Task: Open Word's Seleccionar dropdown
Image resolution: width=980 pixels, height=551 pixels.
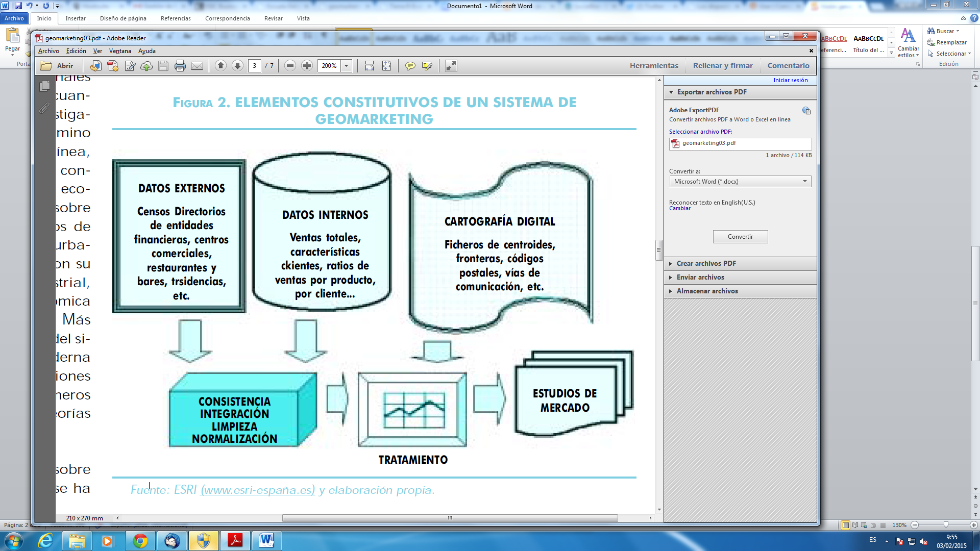Action: coord(949,54)
